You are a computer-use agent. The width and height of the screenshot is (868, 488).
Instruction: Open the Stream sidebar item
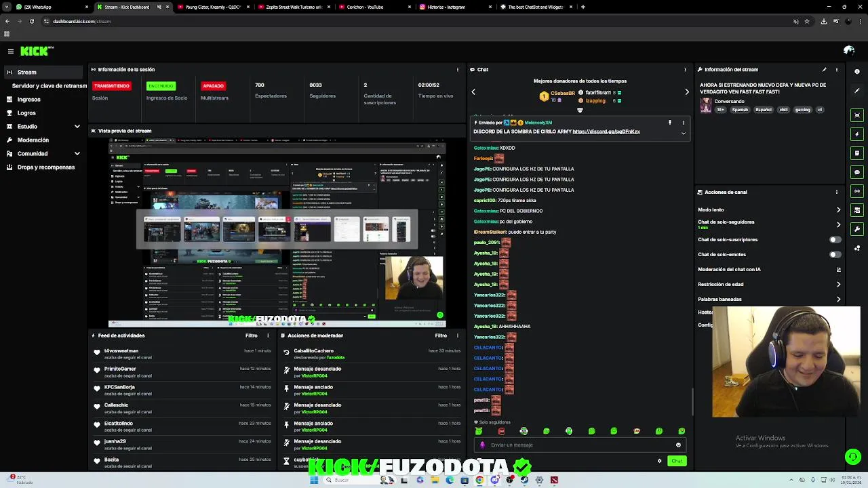44,72
